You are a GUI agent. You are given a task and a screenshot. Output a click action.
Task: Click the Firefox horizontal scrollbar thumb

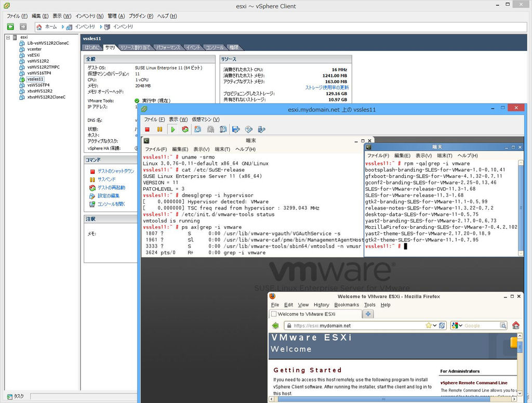(384, 399)
